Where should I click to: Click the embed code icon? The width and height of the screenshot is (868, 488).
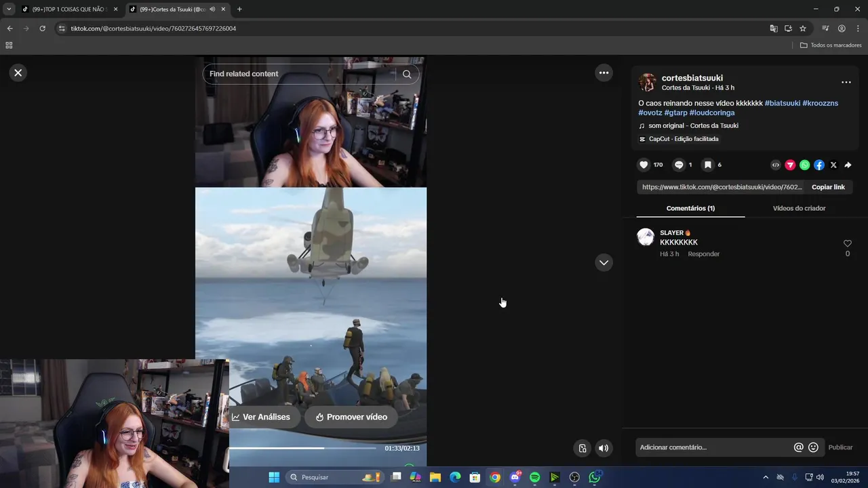pos(776,165)
